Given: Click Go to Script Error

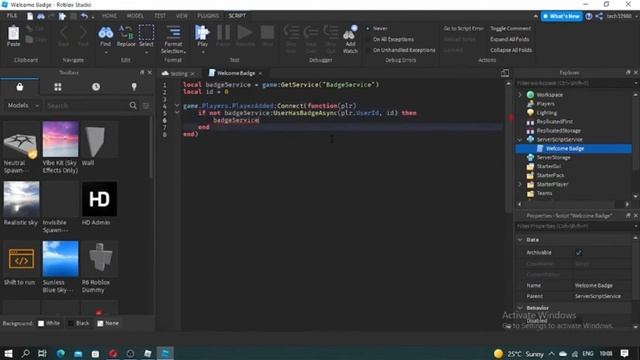Looking at the screenshot, I should (x=463, y=28).
